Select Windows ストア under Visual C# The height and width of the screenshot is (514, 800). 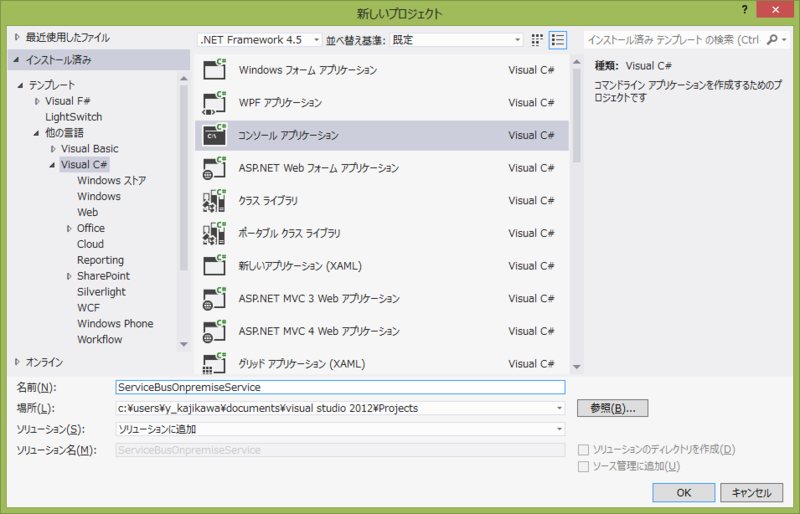tap(112, 181)
